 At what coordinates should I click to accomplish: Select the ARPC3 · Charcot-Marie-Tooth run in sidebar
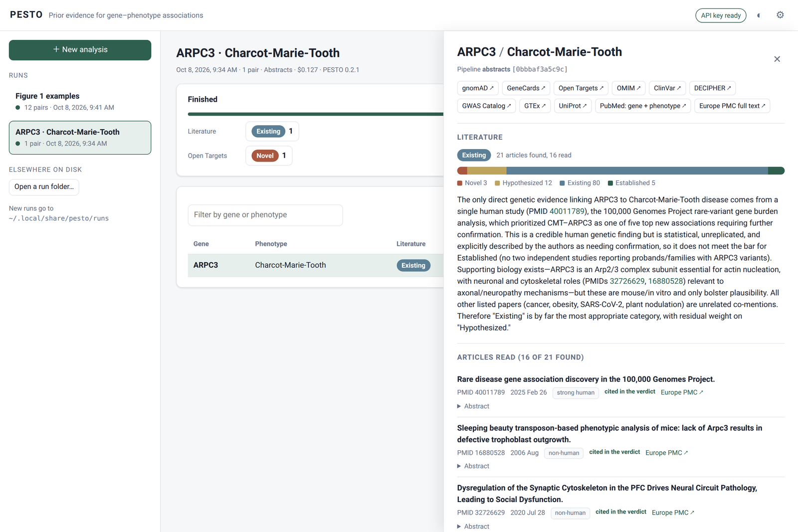(x=80, y=138)
